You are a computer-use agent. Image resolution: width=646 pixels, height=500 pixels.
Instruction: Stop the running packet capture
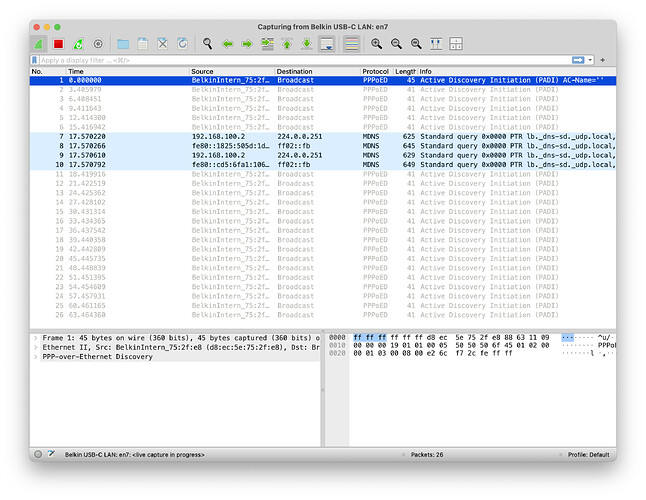pos(58,44)
